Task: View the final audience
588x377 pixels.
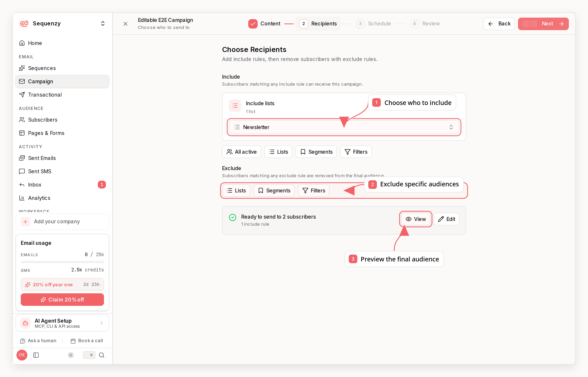Action: [416, 219]
